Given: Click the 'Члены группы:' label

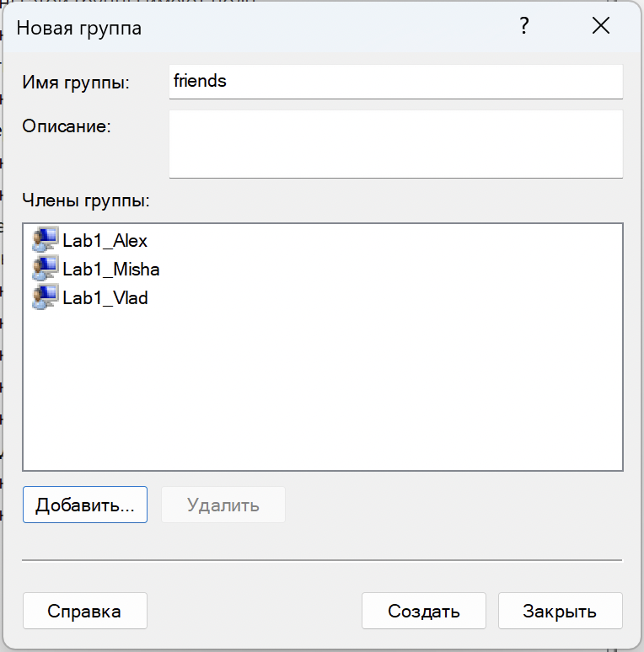Looking at the screenshot, I should tap(85, 200).
